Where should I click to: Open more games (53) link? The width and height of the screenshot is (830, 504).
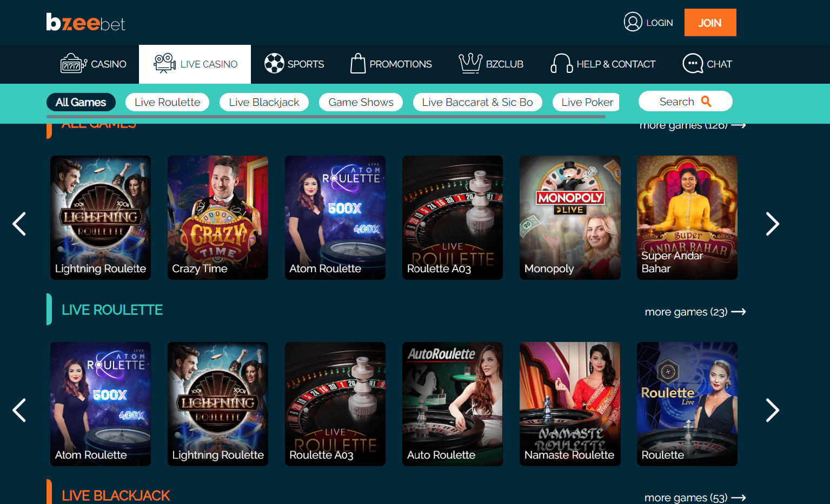click(x=695, y=498)
